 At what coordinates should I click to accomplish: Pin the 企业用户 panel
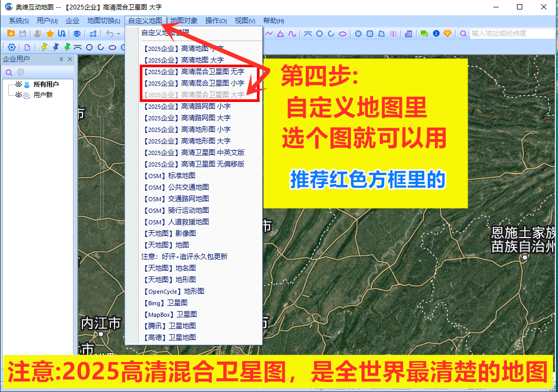click(x=61, y=59)
